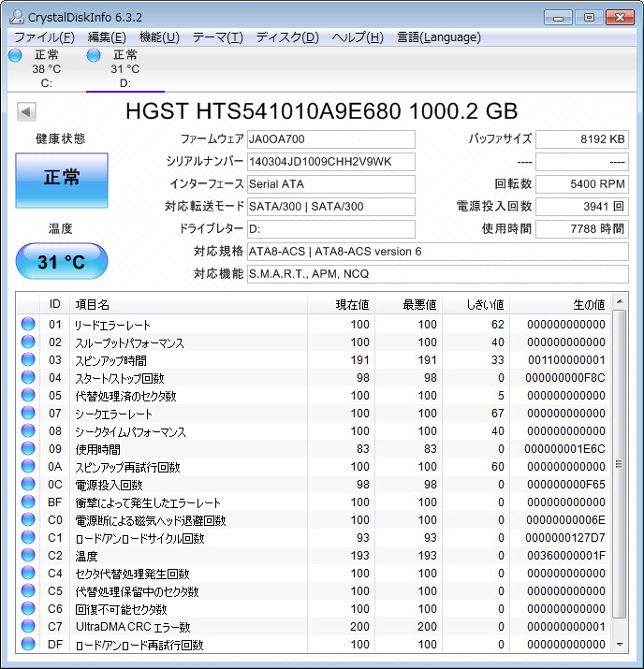
Task: Click the 最悪値 column header
Action: [x=409, y=304]
